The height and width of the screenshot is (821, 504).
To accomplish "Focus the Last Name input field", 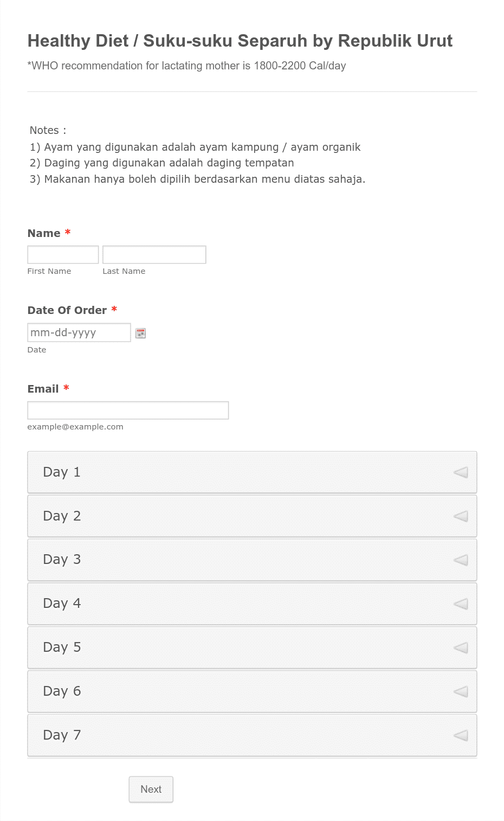I will point(154,254).
